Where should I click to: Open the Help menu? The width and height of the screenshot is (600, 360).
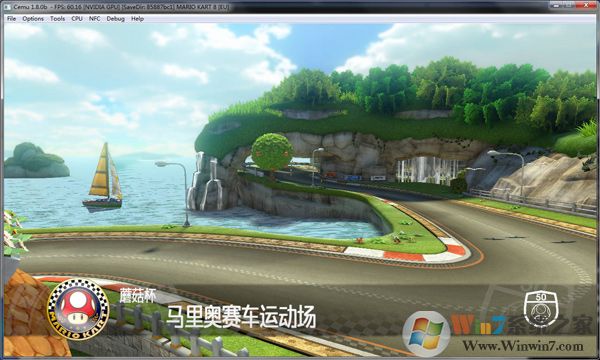click(137, 18)
